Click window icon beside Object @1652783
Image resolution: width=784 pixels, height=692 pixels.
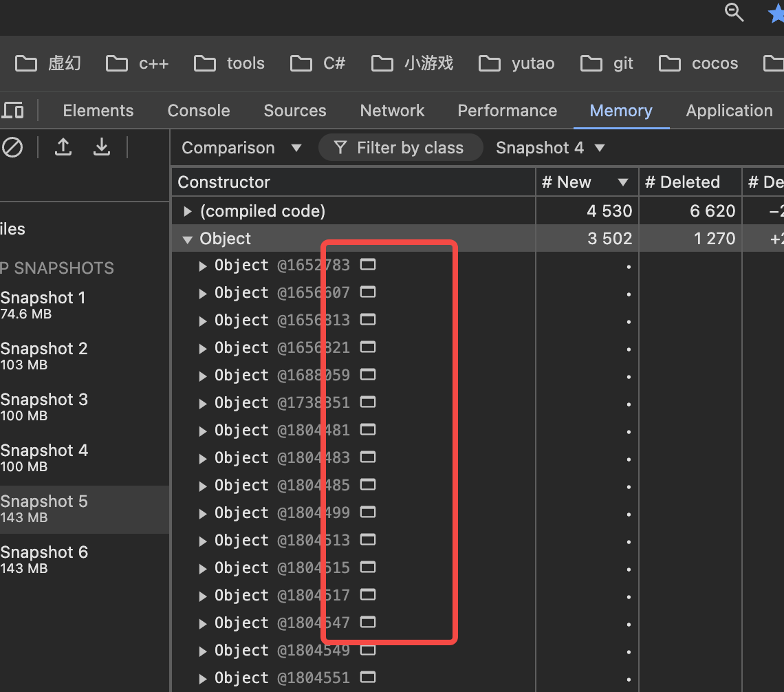pos(368,264)
